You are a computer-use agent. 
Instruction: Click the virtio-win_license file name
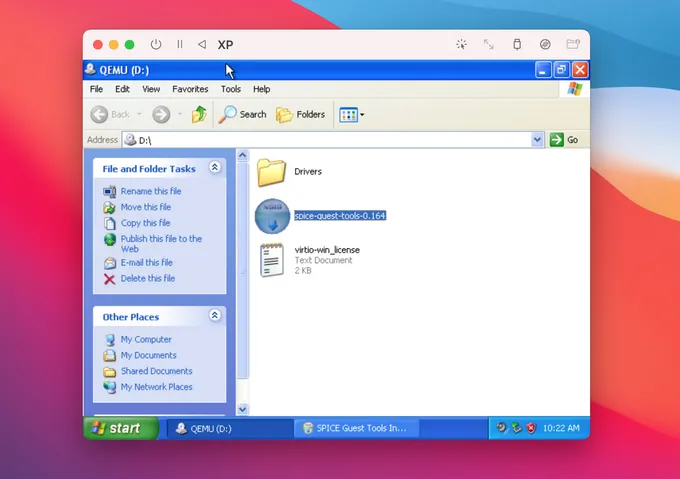[x=327, y=250]
